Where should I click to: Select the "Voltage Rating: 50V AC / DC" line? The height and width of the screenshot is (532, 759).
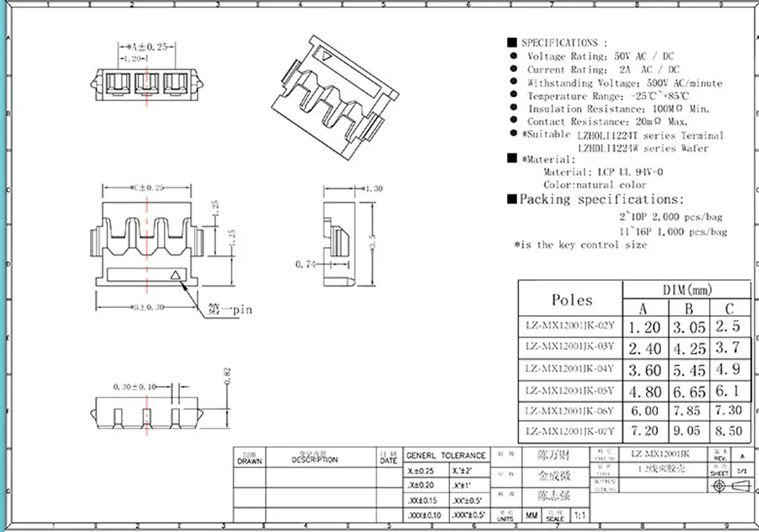600,56
